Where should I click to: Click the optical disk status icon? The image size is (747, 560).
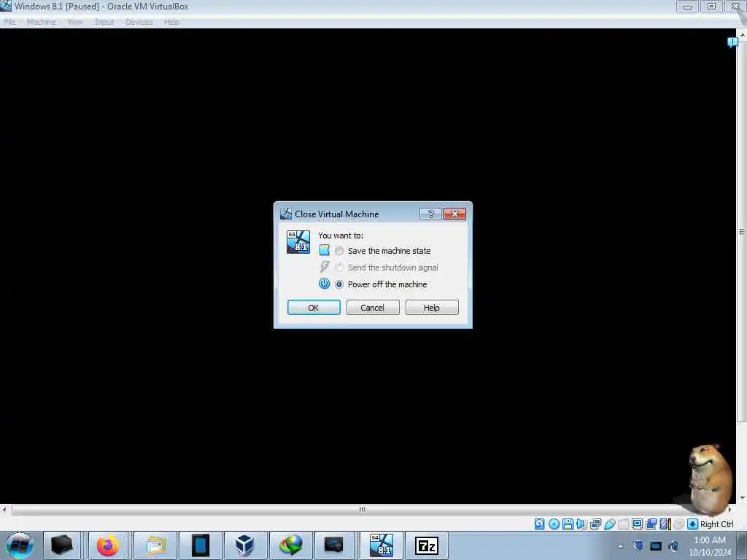[x=554, y=524]
